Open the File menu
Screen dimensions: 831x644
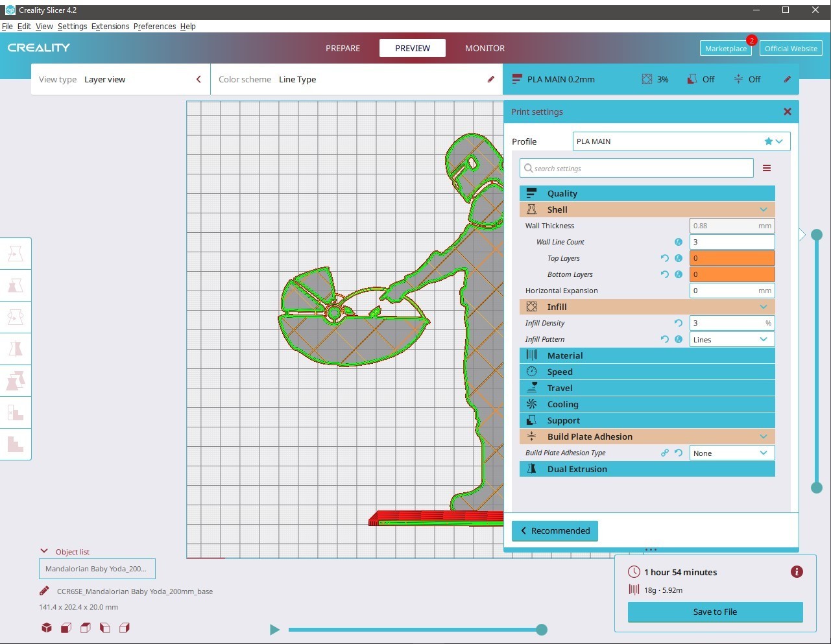tap(8, 27)
